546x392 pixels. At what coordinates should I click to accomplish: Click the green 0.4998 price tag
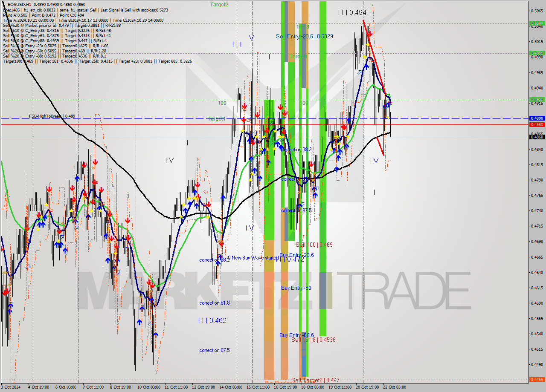(537, 53)
